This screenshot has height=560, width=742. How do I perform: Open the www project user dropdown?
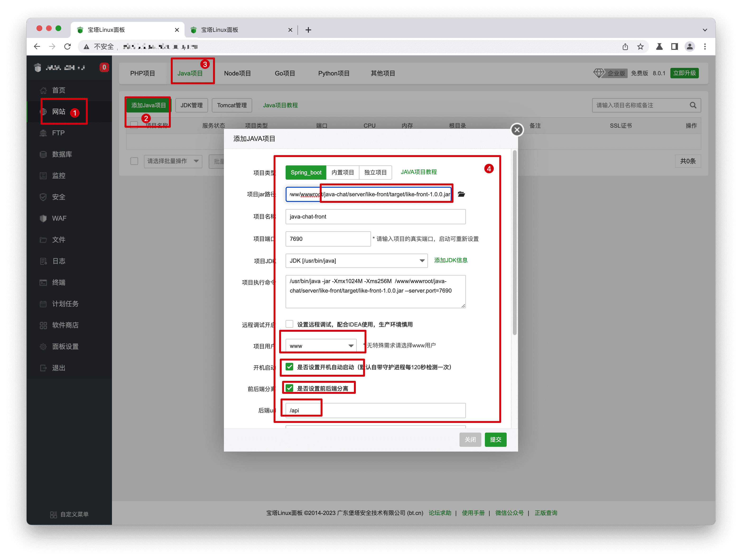(321, 345)
